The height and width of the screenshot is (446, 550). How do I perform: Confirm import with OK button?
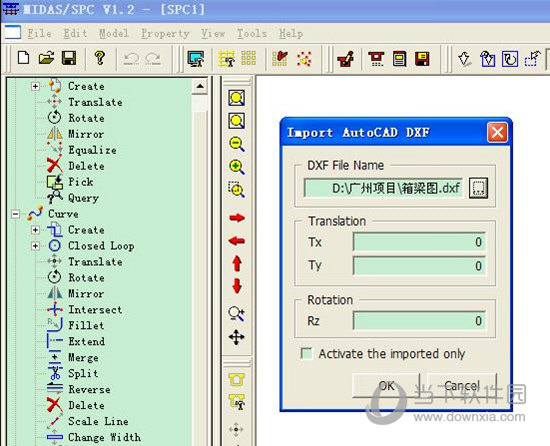[386, 386]
